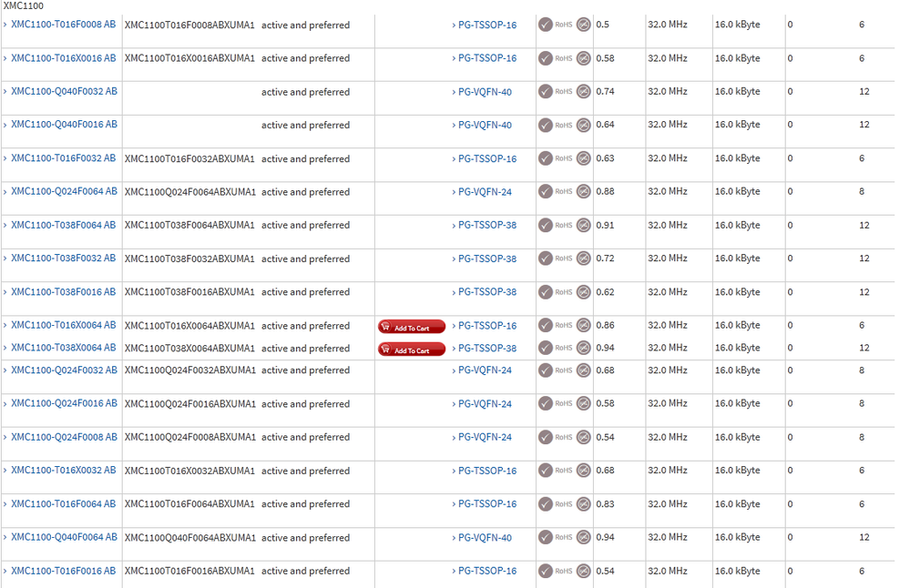The width and height of the screenshot is (910, 588).
Task: Open PG-VQFN-24 package link for XMC1100-Q024F0016 AB
Action: tap(485, 404)
